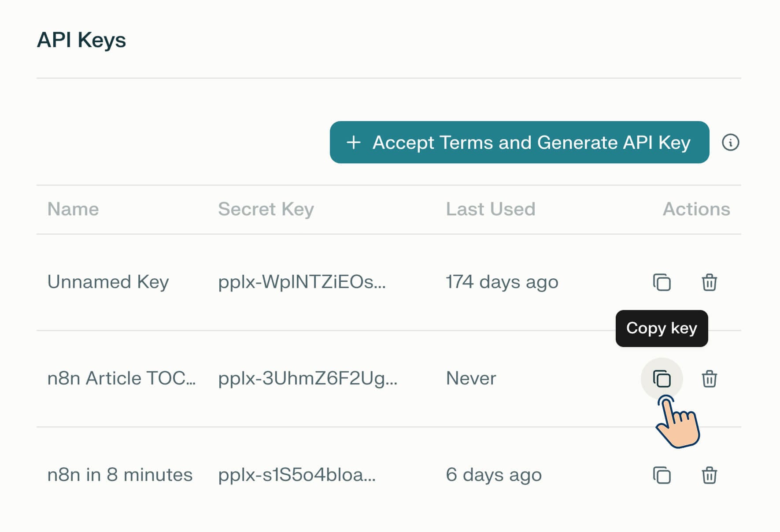Click the Never last-used label

click(470, 378)
